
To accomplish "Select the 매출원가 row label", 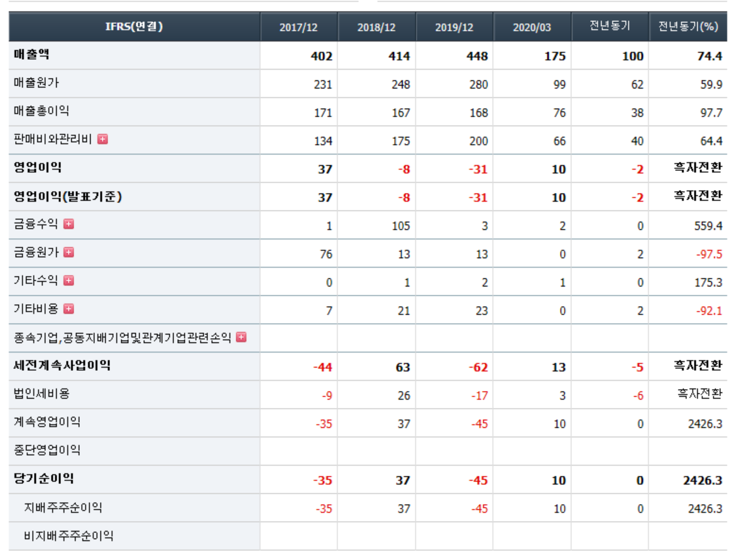I will 36,83.
